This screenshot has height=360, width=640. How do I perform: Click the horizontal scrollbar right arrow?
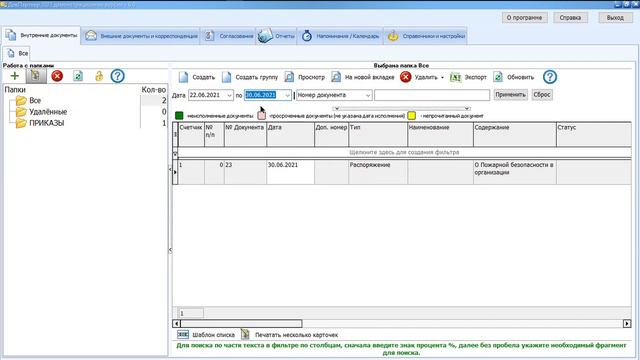click(x=627, y=324)
